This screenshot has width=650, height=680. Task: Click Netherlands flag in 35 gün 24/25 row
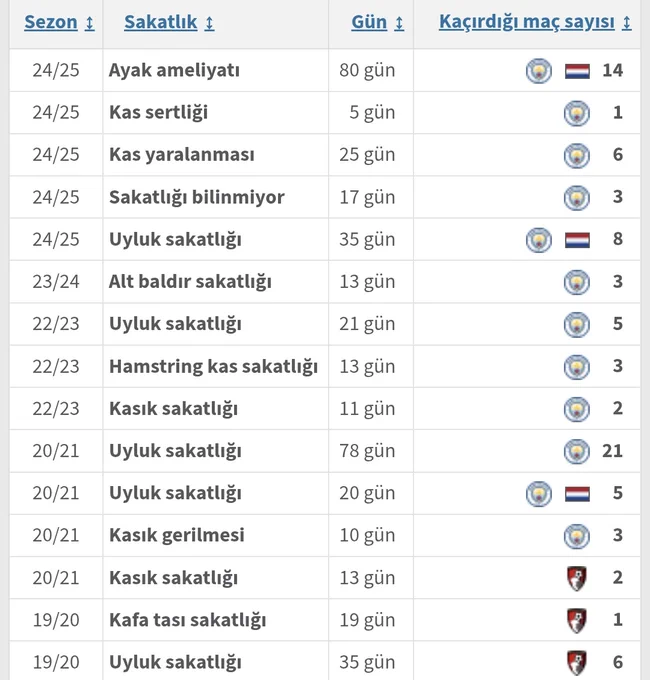577,240
